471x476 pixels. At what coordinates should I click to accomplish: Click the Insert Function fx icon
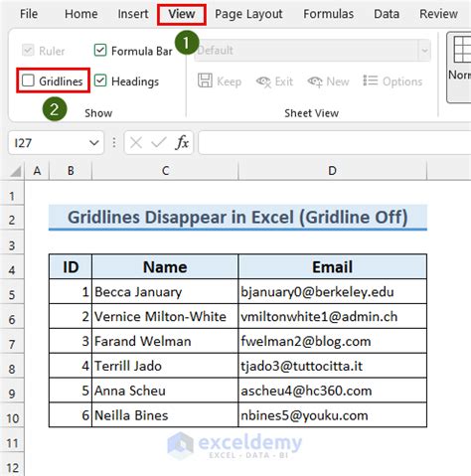pyautogui.click(x=182, y=143)
